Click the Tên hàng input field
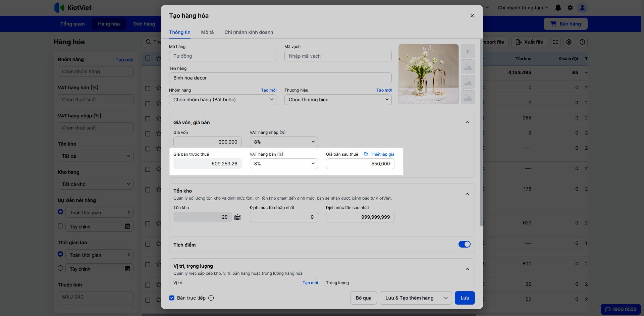Image resolution: width=644 pixels, height=316 pixels. click(280, 78)
